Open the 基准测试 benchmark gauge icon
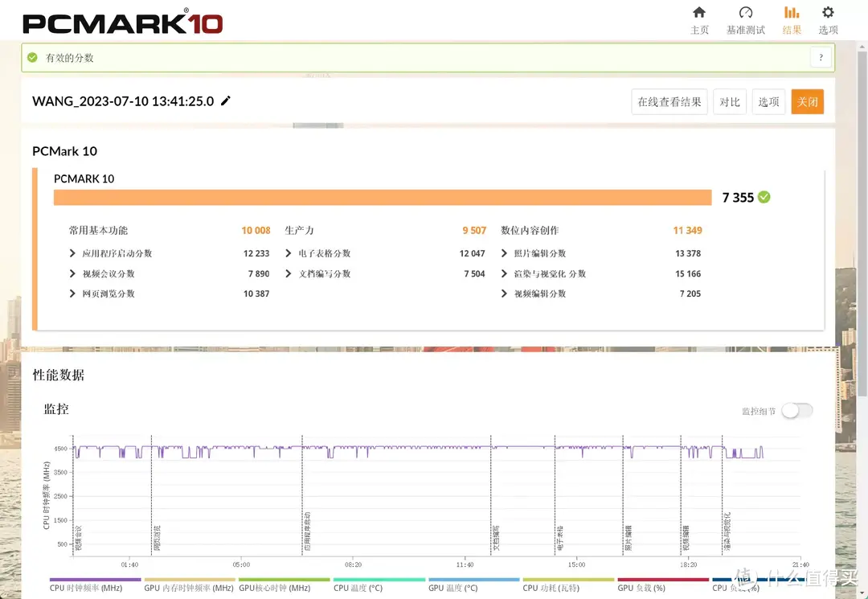868x599 pixels. click(746, 12)
